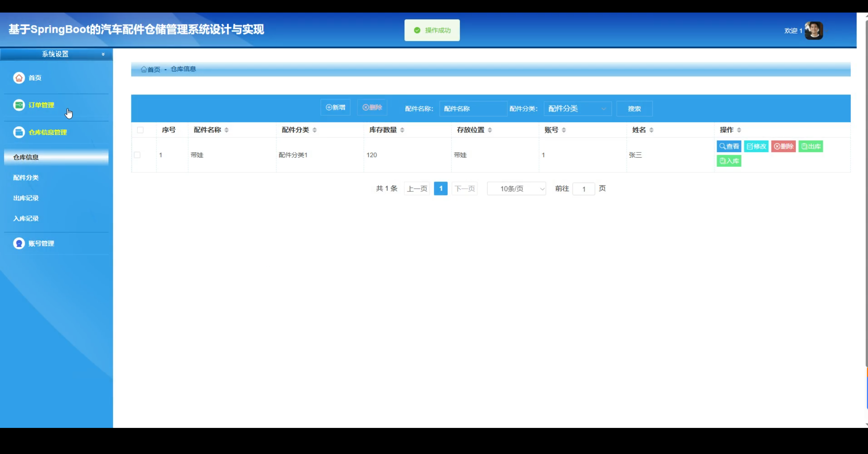Click the user avatar in header
This screenshot has width=868, height=454.
(814, 31)
